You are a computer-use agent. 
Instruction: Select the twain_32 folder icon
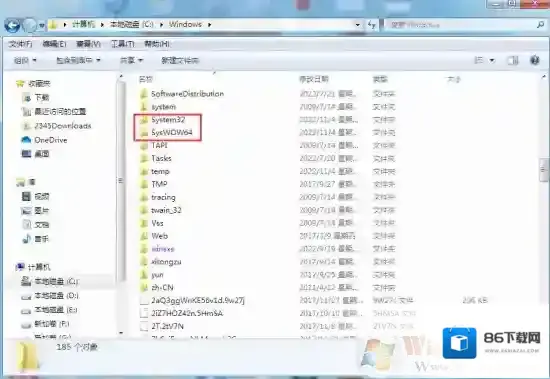point(144,210)
